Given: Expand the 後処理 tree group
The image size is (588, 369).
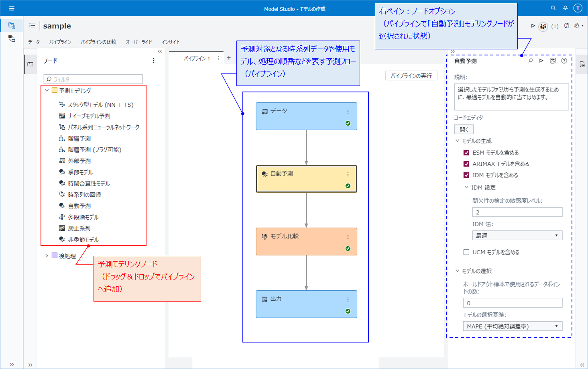Looking at the screenshot, I should [x=47, y=255].
